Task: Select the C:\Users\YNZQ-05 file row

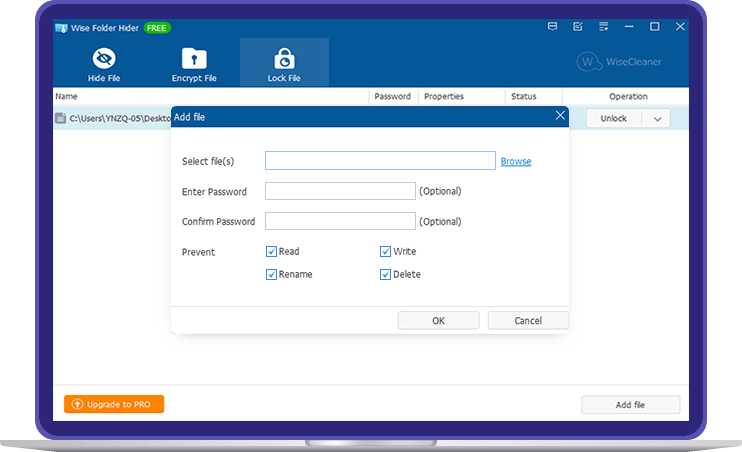Action: point(120,118)
